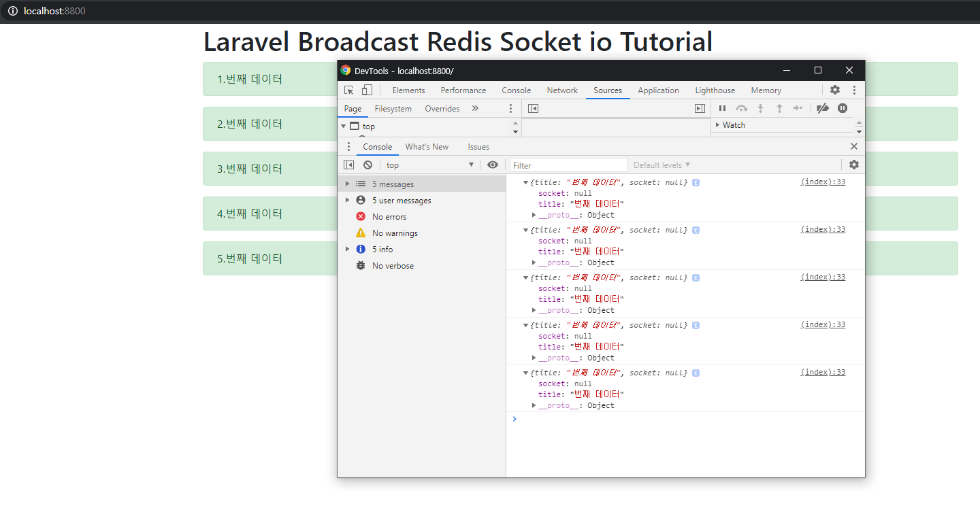This screenshot has height=527, width=980.
Task: Open Sources navigator three-dot options menu
Action: click(510, 108)
